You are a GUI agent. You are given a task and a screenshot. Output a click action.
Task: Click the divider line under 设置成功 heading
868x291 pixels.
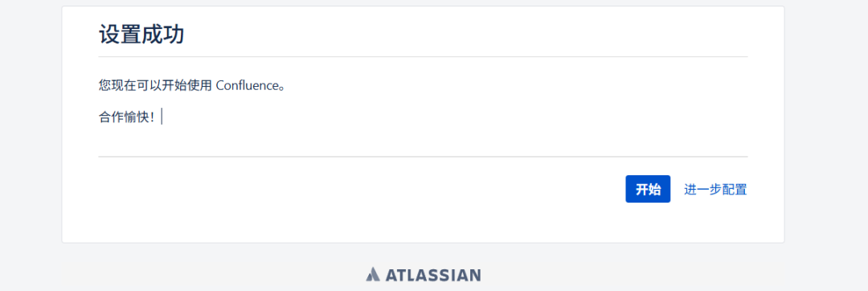coord(423,56)
